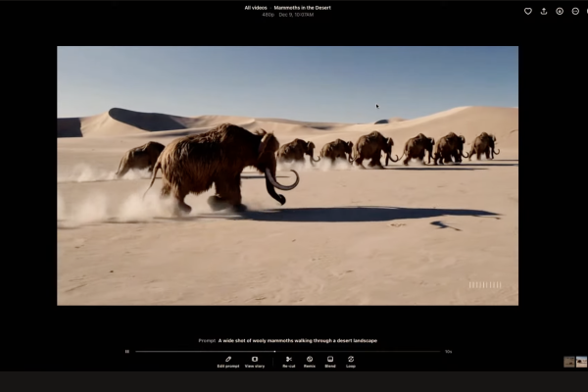Choose the Blend tool
The height and width of the screenshot is (392, 588).
[330, 360]
